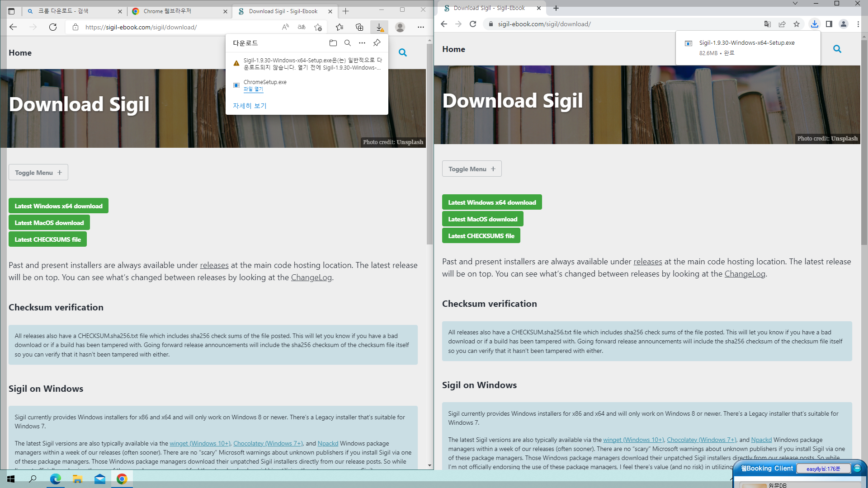Add page to Edge favorites star
The width and height of the screenshot is (868, 488).
(x=318, y=27)
